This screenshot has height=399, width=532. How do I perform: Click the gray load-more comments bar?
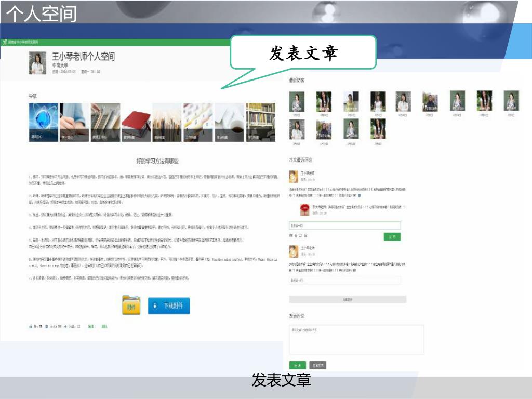coord(348,300)
